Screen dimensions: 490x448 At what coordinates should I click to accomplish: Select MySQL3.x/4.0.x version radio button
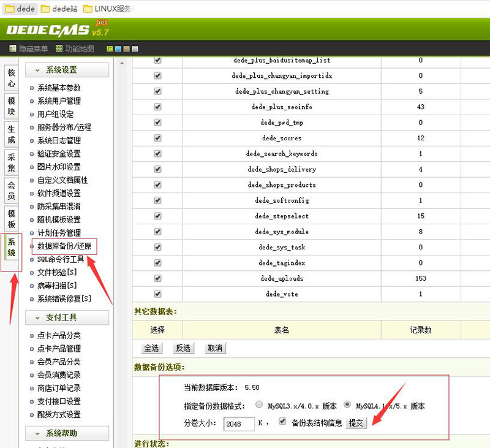pos(259,405)
